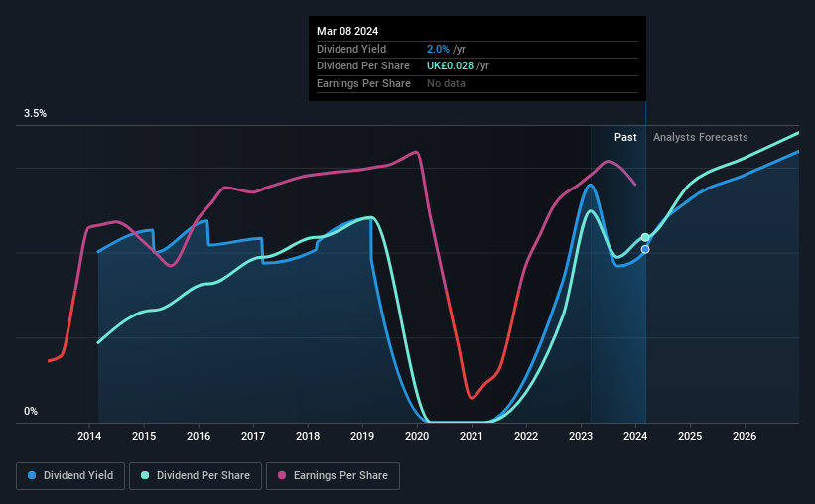Click the 2023 x-axis label

click(x=581, y=436)
